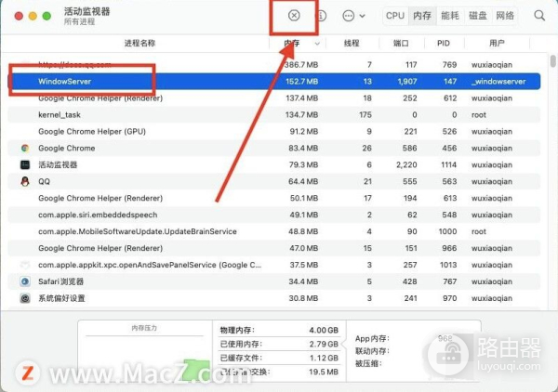558x392 pixels.
Task: Click root user cell of kernel_task
Action: tap(479, 115)
